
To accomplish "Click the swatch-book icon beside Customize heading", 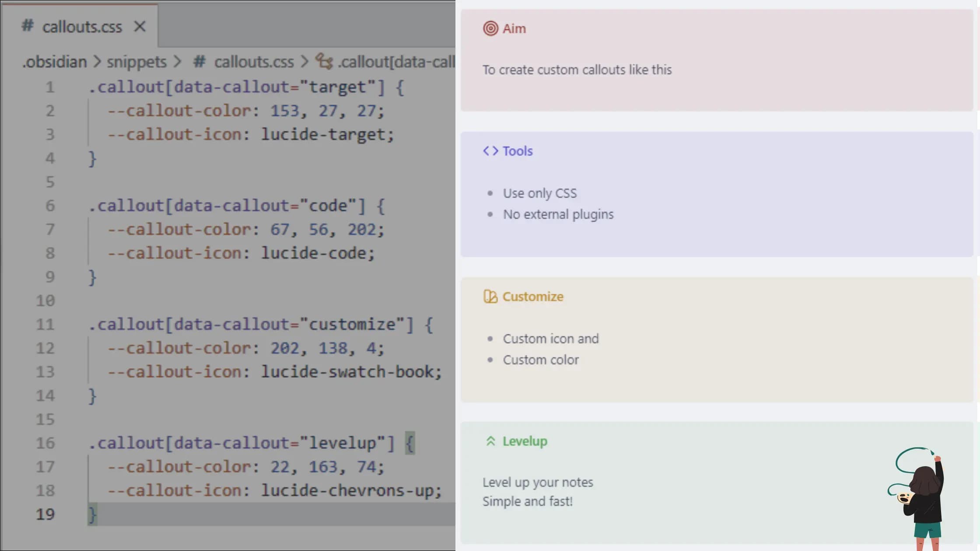I will (490, 296).
